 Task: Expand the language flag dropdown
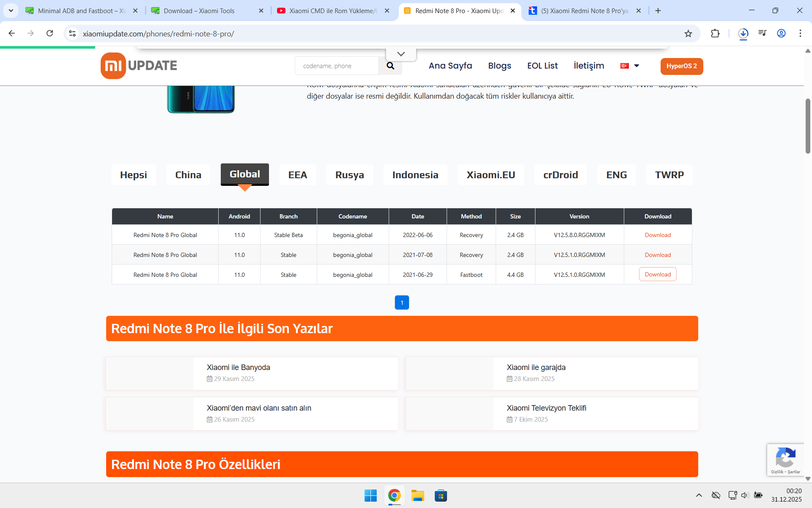(630, 66)
